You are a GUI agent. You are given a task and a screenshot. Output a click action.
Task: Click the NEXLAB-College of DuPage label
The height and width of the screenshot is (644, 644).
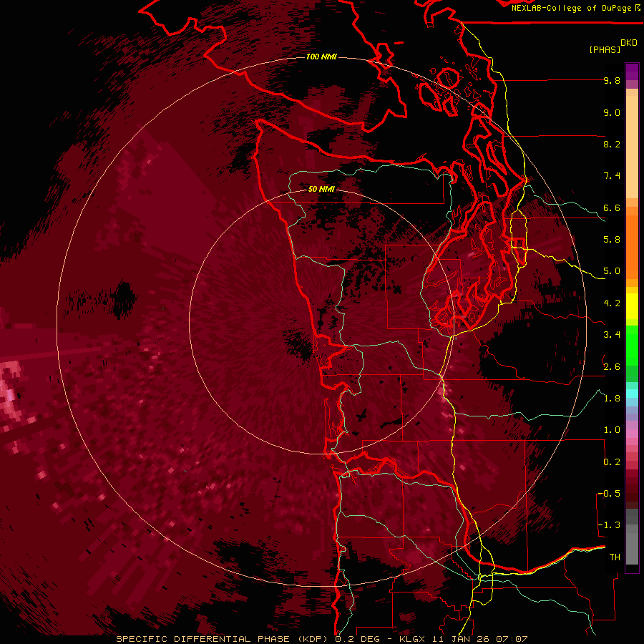575,8
